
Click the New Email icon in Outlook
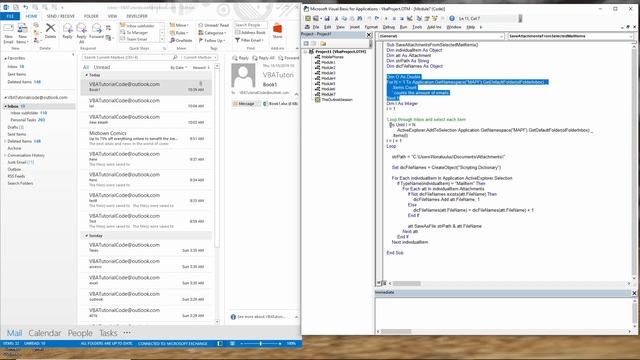pos(8,29)
